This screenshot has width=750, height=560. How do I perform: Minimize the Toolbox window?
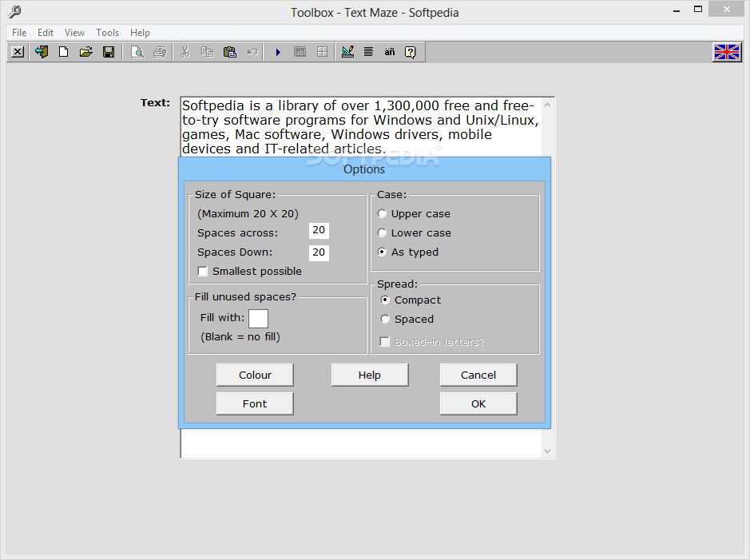pyautogui.click(x=677, y=10)
